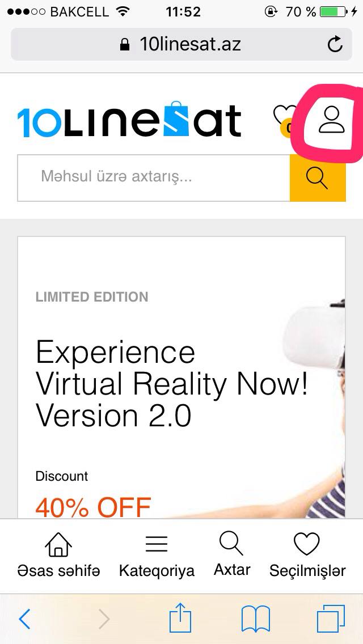Viewport: 363px width, 644px height.
Task: Go back with Safari back arrow
Action: [24, 619]
